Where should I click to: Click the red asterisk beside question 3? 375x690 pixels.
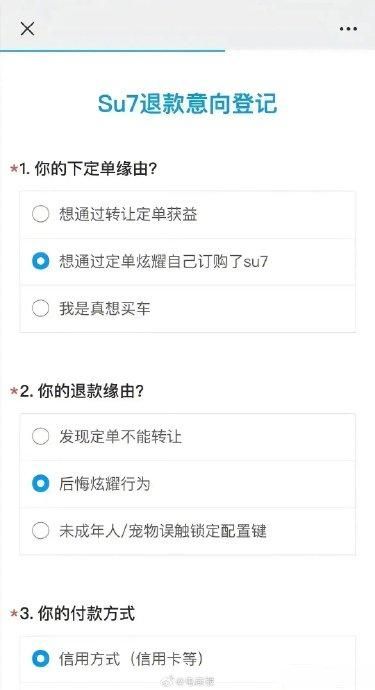pos(14,614)
